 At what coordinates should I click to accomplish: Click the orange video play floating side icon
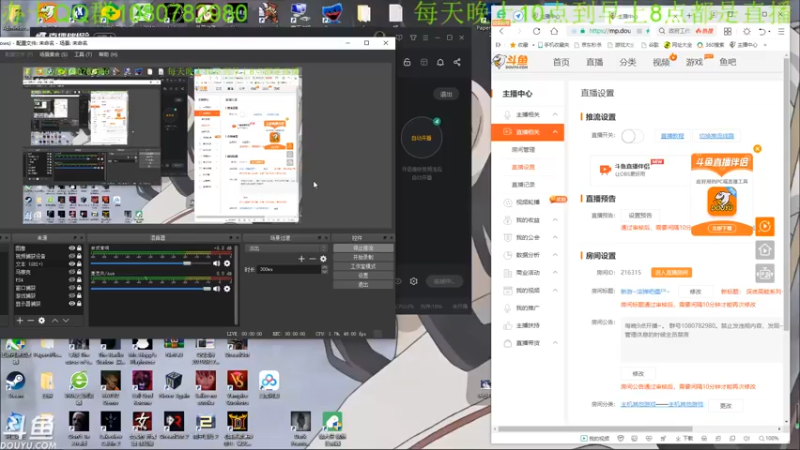tap(764, 227)
